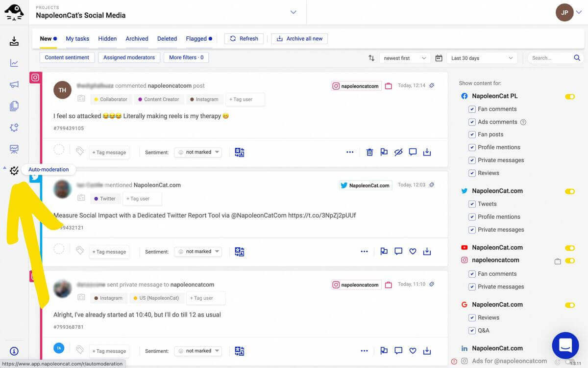Open the Inbox icon in the left sidebar
The height and width of the screenshot is (368, 588).
14,41
